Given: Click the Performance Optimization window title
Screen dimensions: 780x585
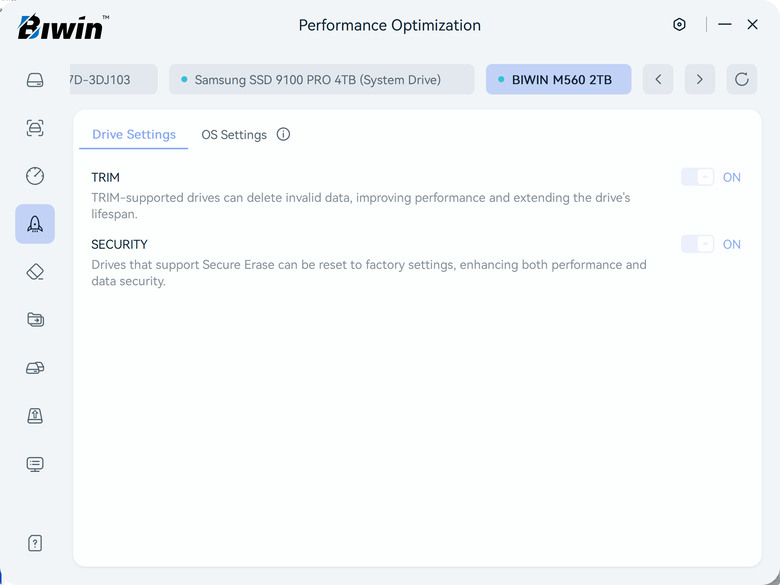Looking at the screenshot, I should [390, 25].
